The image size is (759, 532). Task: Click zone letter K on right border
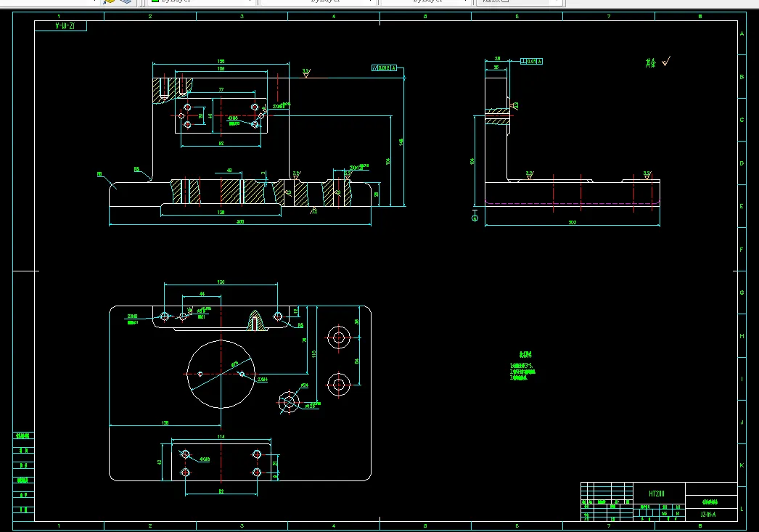click(x=742, y=465)
